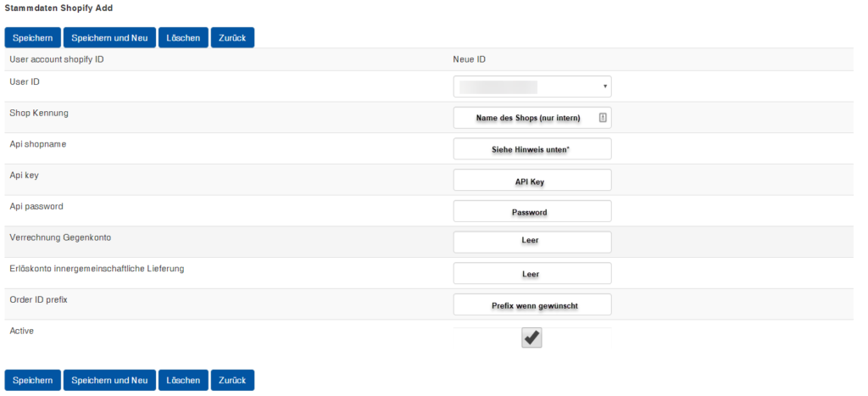The image size is (868, 396).
Task: Click the top Speichern und Neu button
Action: point(109,38)
